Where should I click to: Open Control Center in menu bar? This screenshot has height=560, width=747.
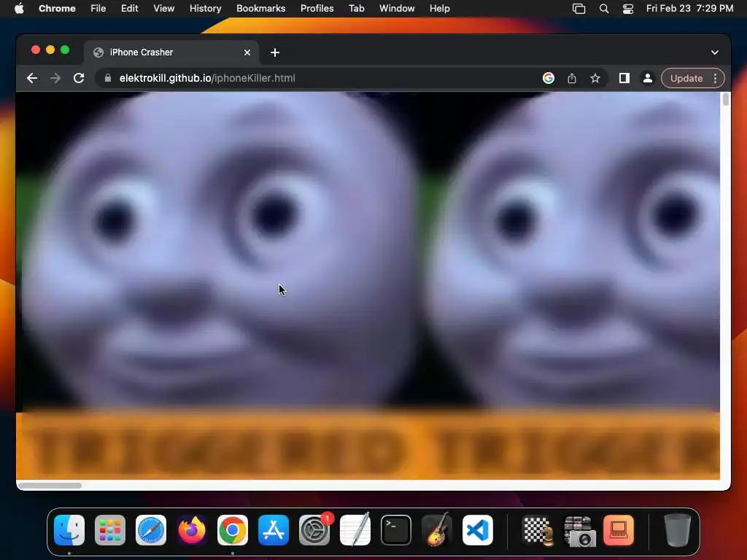pyautogui.click(x=628, y=9)
